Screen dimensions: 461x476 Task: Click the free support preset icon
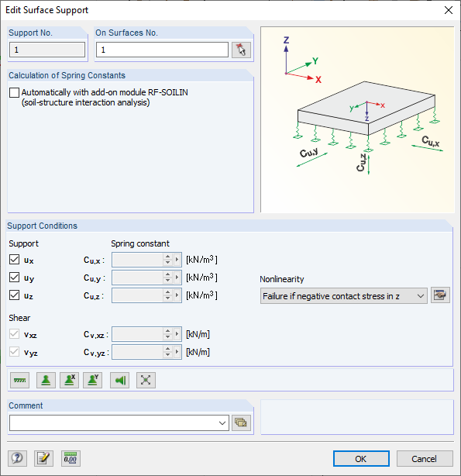tap(146, 380)
